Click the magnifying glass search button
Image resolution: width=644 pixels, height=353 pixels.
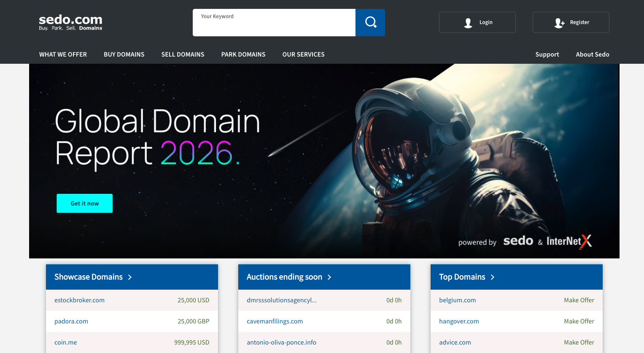click(x=370, y=22)
